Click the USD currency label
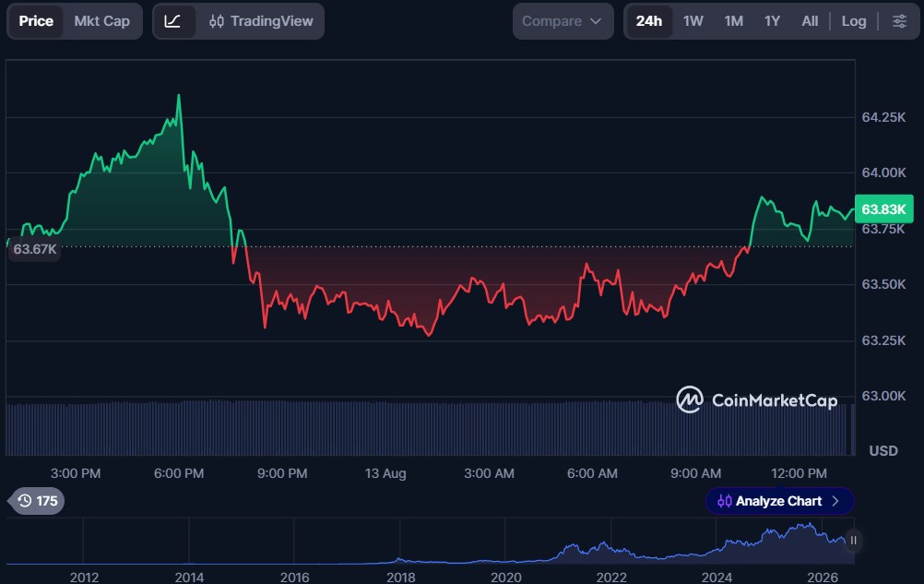The width and height of the screenshot is (924, 584). 883,451
